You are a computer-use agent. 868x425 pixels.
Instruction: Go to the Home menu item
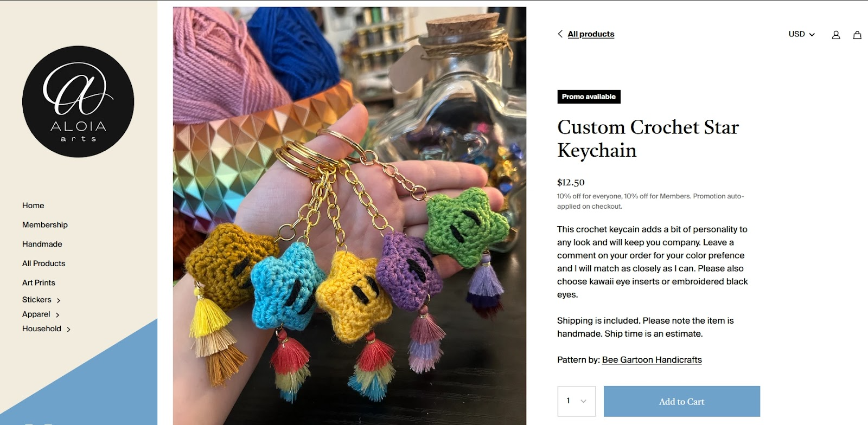pyautogui.click(x=33, y=205)
